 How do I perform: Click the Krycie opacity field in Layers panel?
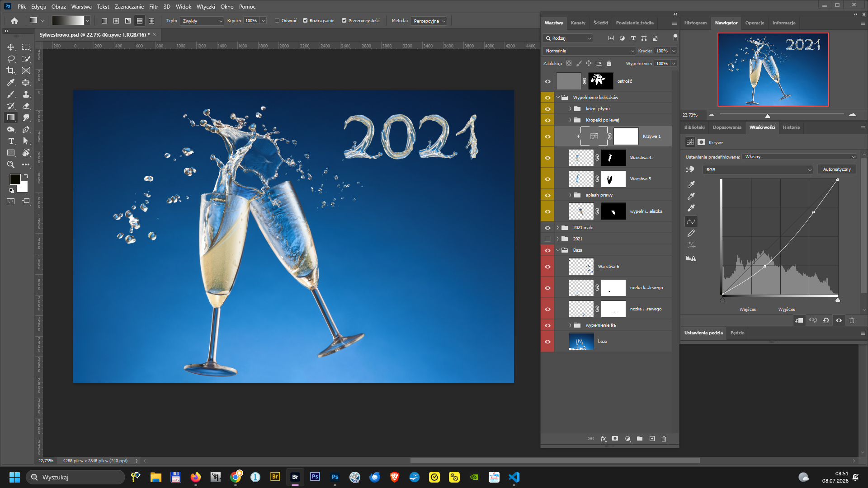pyautogui.click(x=662, y=51)
